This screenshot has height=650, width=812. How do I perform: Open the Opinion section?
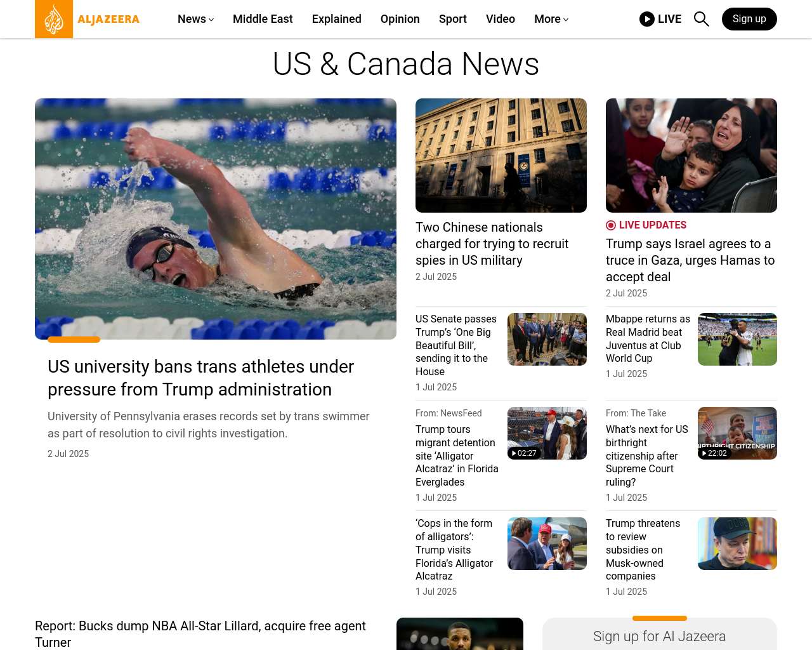click(400, 19)
